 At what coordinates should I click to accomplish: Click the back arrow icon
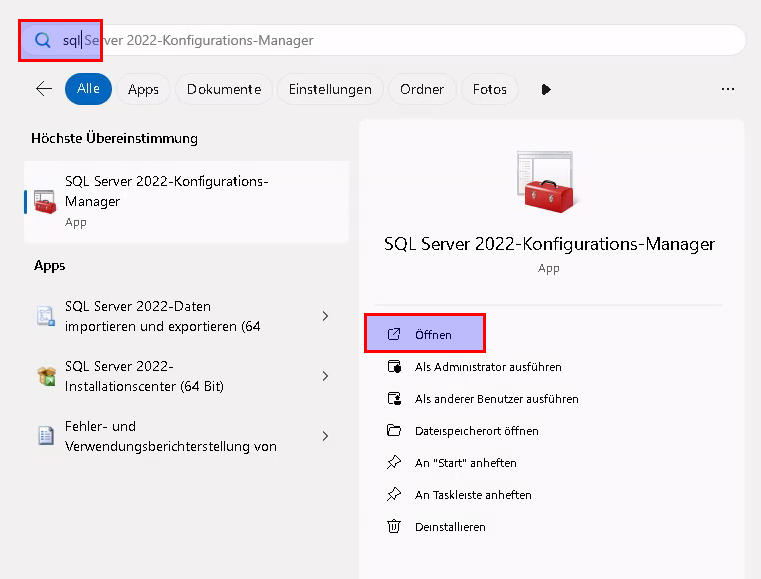[x=43, y=89]
